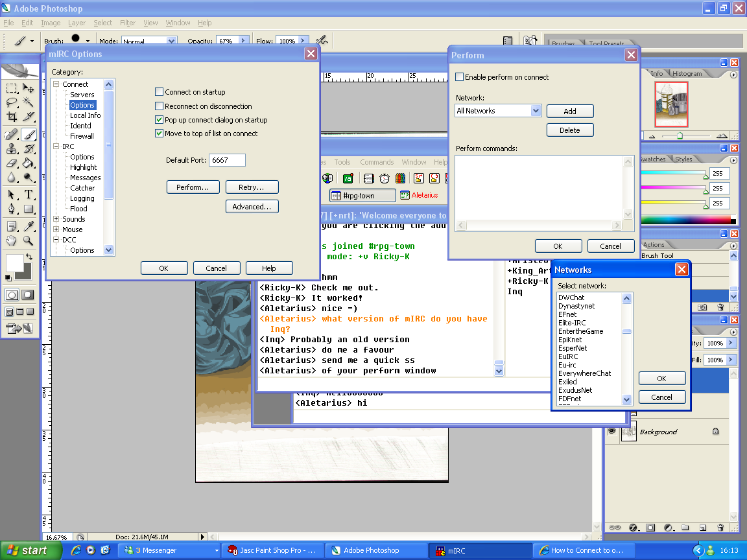Click the foreground color swatch
Viewport: 747px width, 560px height.
14,263
